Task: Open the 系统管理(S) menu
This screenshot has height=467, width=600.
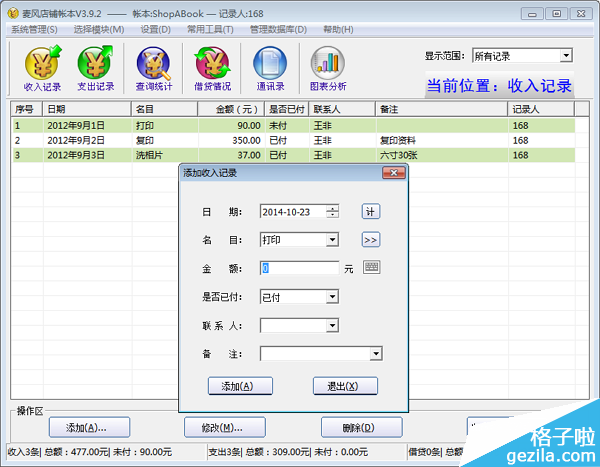Action: coord(34,29)
